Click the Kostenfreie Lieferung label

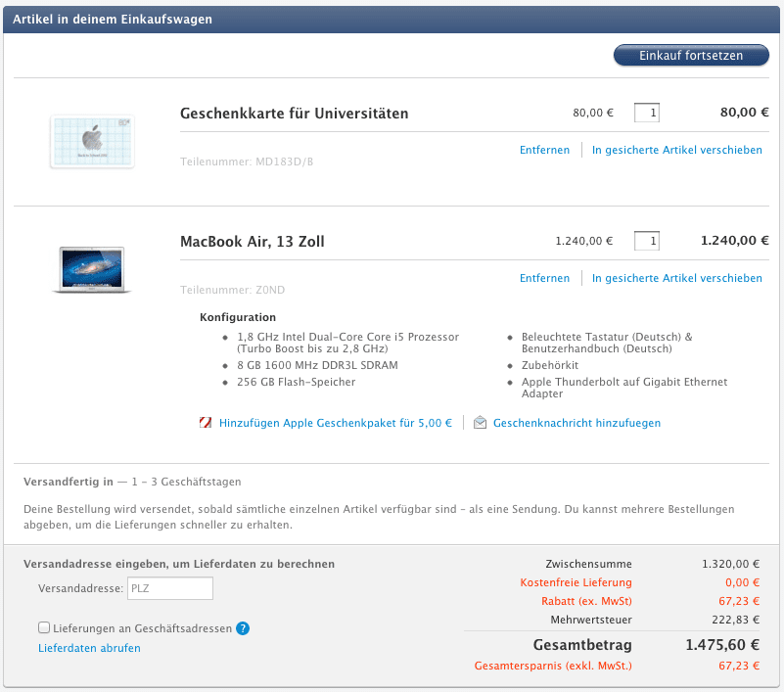(x=576, y=582)
